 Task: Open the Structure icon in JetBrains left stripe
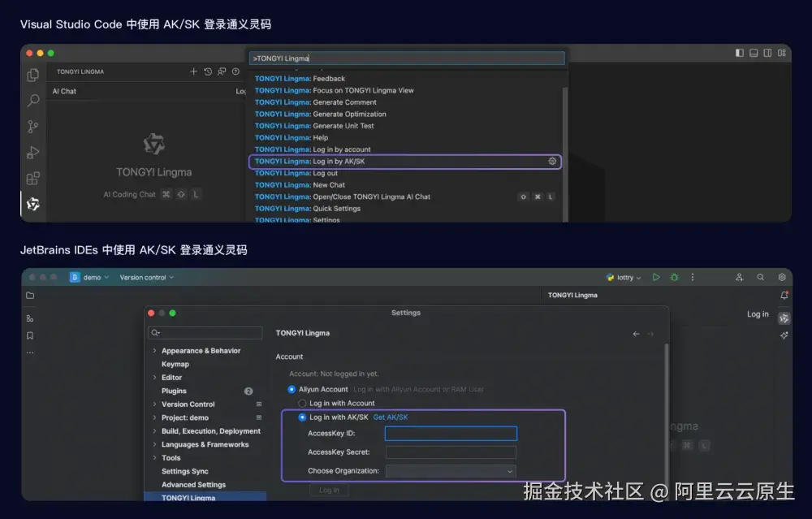point(30,318)
